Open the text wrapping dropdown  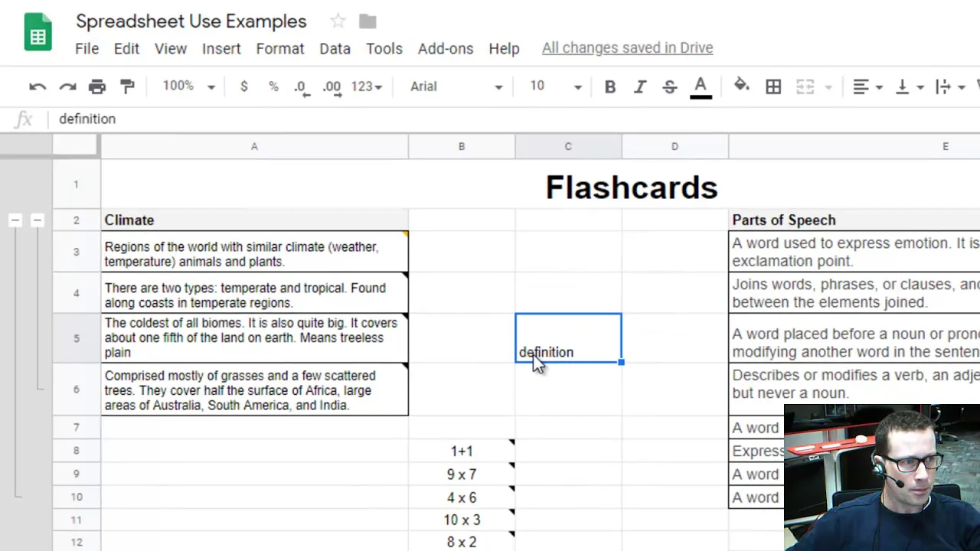tap(950, 86)
